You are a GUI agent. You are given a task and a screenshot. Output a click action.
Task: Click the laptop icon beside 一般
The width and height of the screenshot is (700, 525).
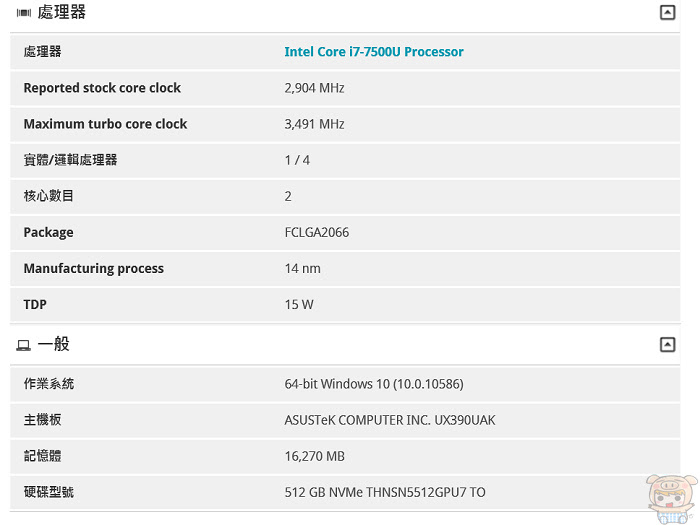point(24,345)
